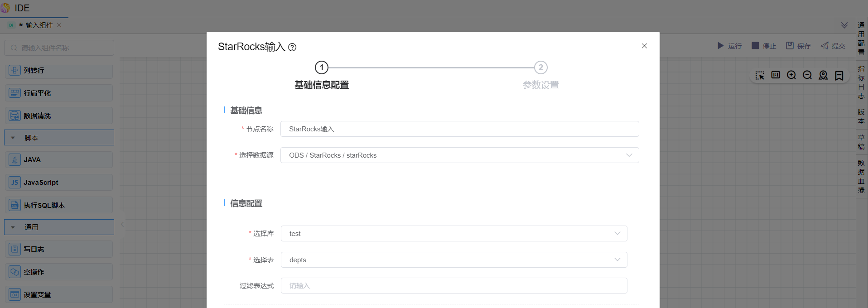Click the search magnifier icon in sidebar
Image resolution: width=868 pixels, height=308 pixels.
pos(14,48)
